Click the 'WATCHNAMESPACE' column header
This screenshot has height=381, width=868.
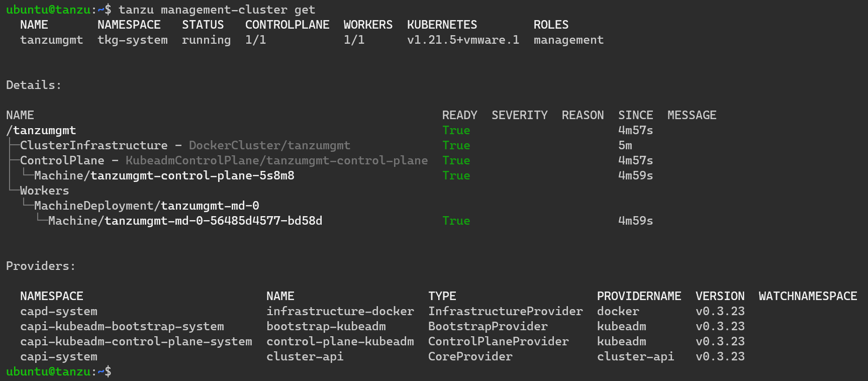[x=808, y=296]
